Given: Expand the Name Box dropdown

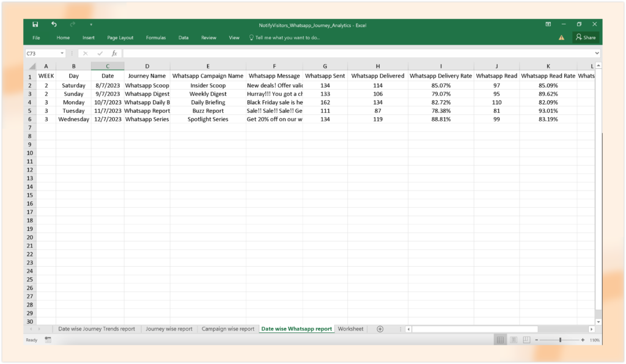Looking at the screenshot, I should pos(62,54).
